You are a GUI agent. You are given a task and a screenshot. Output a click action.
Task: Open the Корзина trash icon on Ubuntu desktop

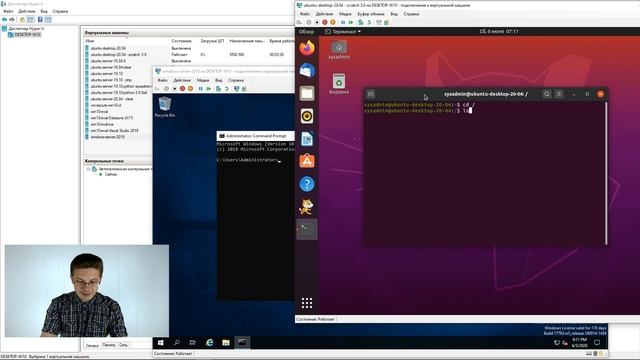[x=339, y=84]
